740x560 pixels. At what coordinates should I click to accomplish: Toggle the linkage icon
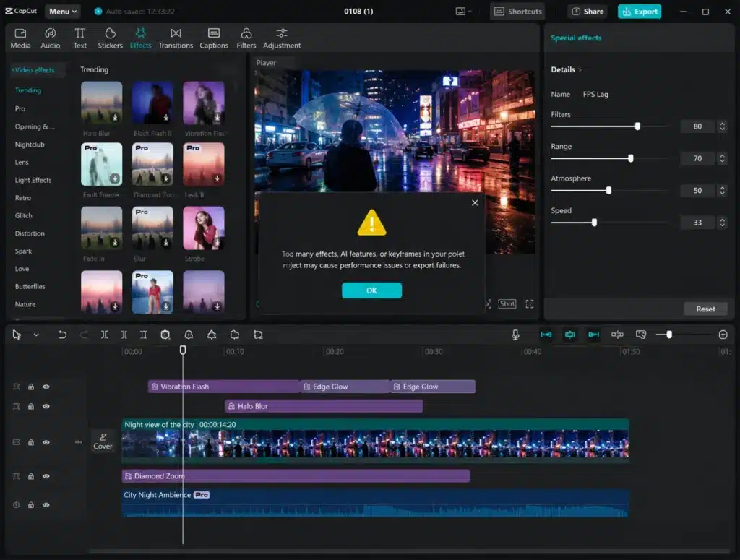593,335
